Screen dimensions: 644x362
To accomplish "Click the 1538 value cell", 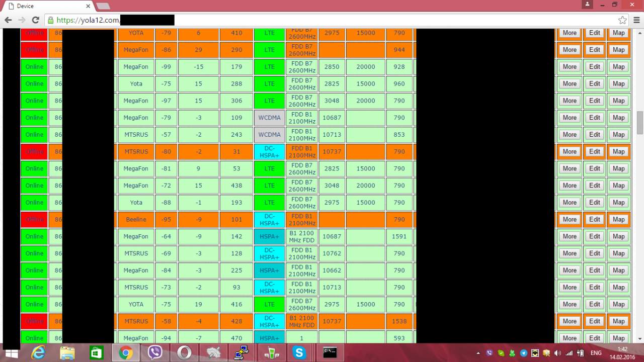I will coord(399,321).
